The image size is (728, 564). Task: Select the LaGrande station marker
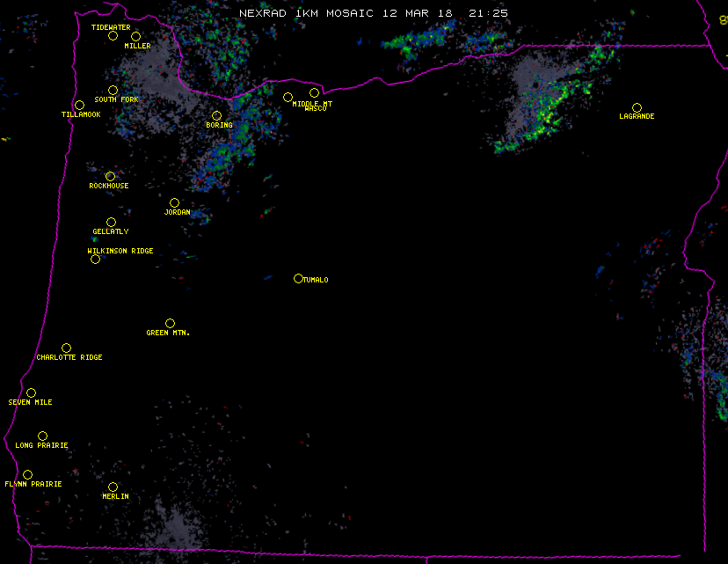[637, 107]
